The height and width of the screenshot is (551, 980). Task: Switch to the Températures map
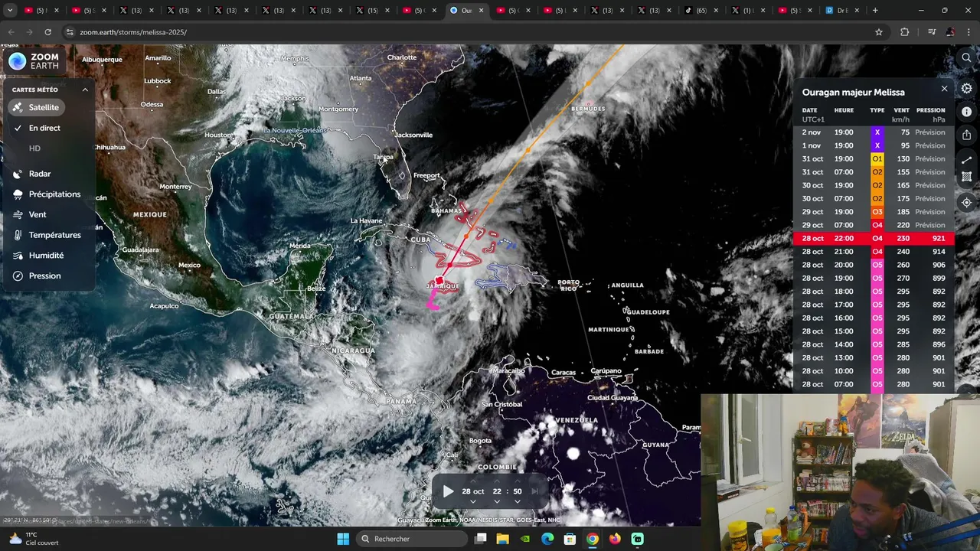click(x=47, y=235)
